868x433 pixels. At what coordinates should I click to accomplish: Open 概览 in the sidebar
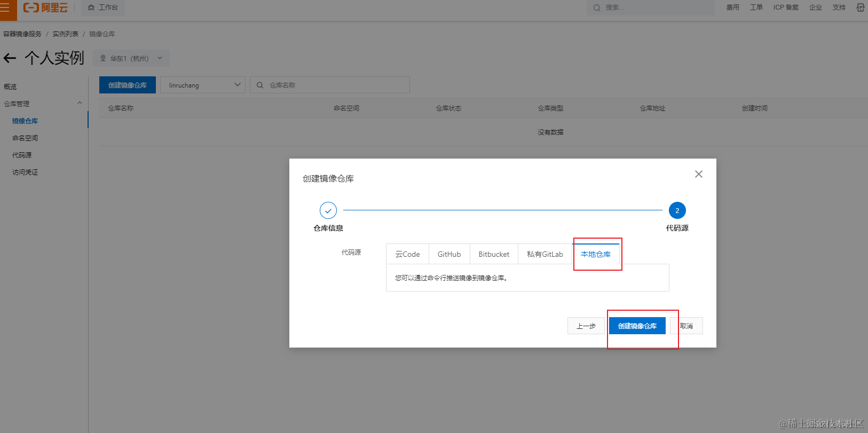pyautogui.click(x=10, y=86)
